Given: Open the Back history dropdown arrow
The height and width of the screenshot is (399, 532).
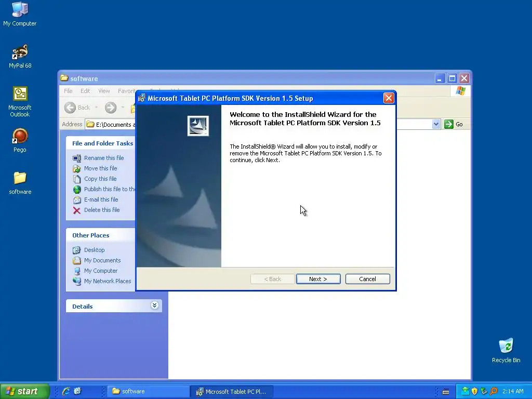Looking at the screenshot, I should [96, 108].
